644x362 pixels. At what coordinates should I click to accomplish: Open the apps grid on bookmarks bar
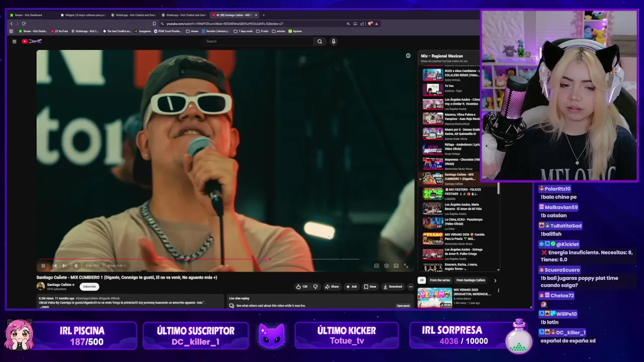[12, 31]
